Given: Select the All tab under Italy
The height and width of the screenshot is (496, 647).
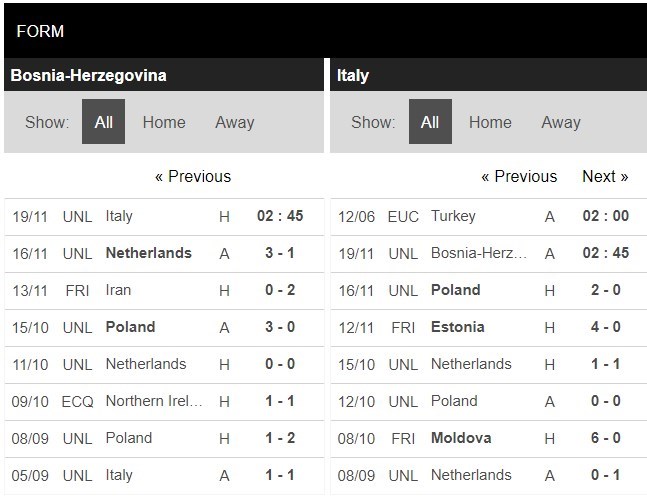Looking at the screenshot, I should [430, 122].
